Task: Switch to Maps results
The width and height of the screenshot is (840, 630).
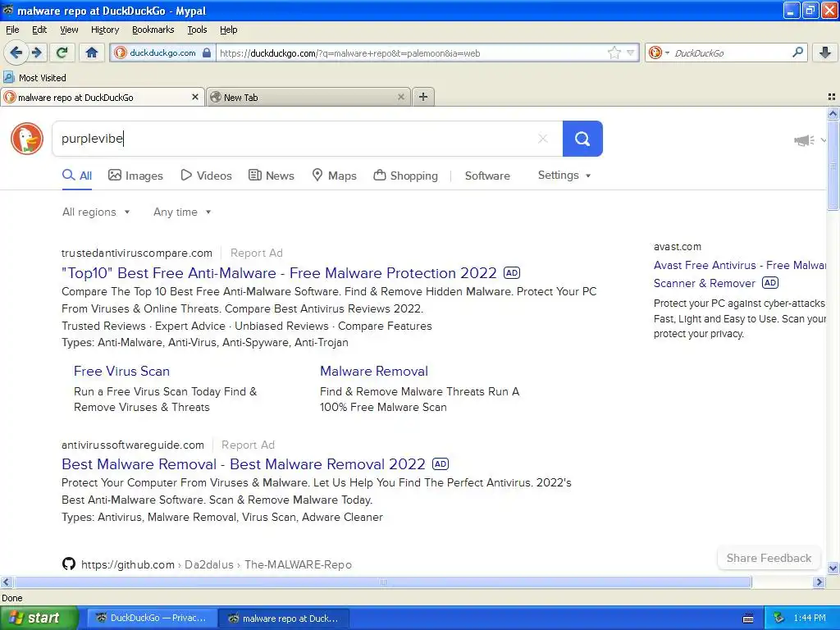Action: click(x=335, y=176)
